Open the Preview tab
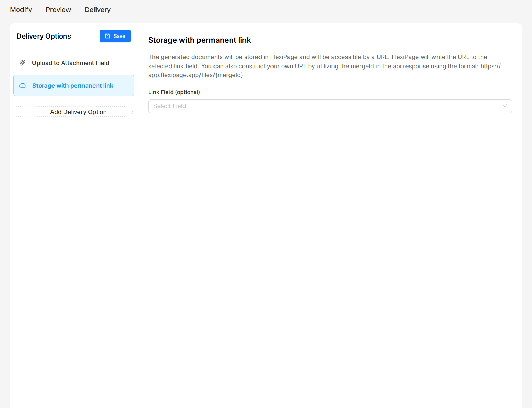Viewport: 532px width, 408px height. [x=58, y=10]
